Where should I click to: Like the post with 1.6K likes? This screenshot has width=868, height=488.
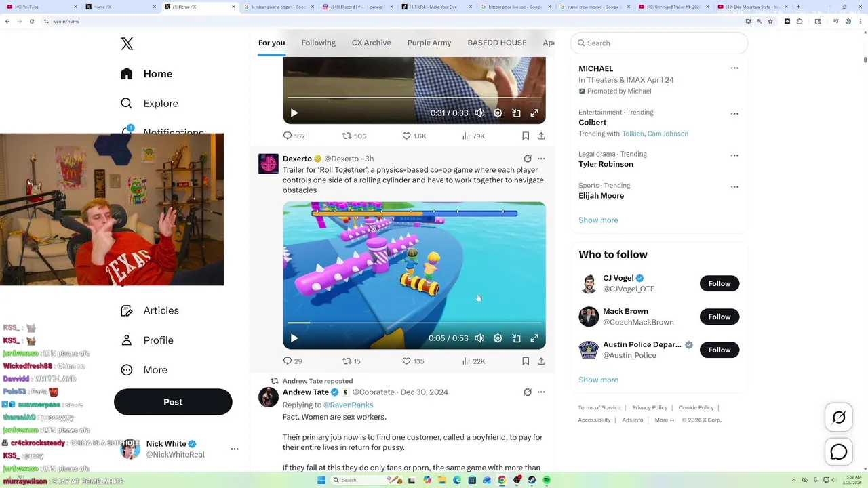414,136
